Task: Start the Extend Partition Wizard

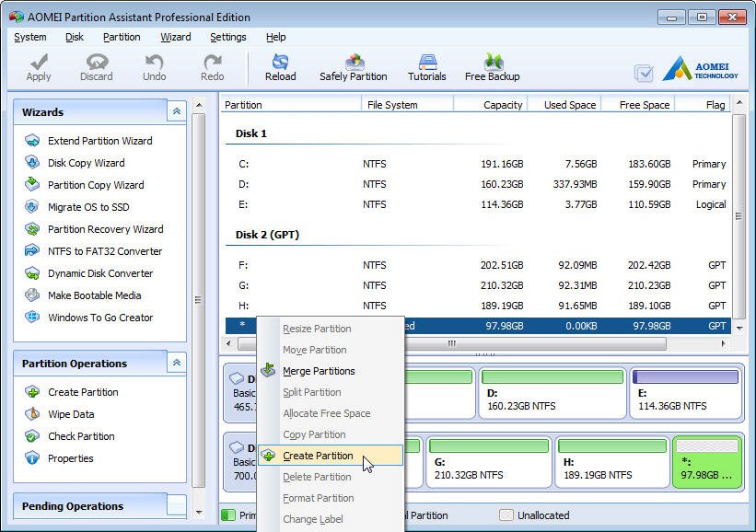Action: (x=99, y=141)
